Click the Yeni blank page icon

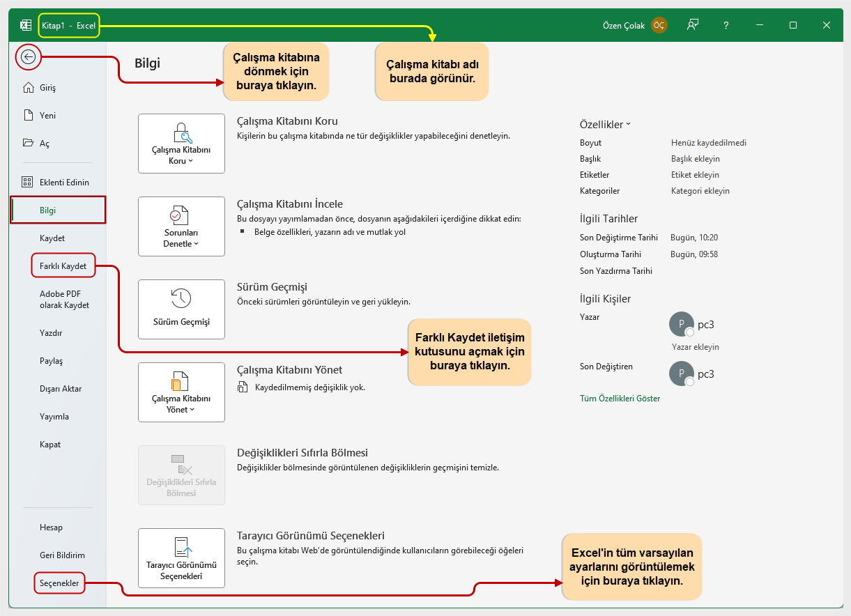tap(28, 115)
